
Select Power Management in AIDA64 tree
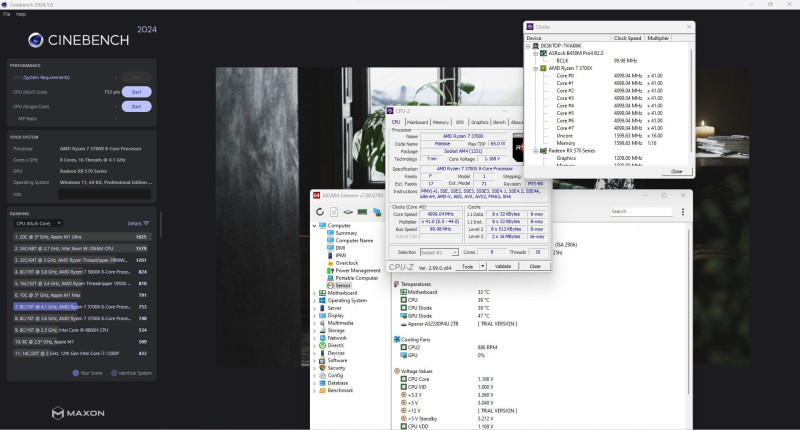(x=358, y=270)
